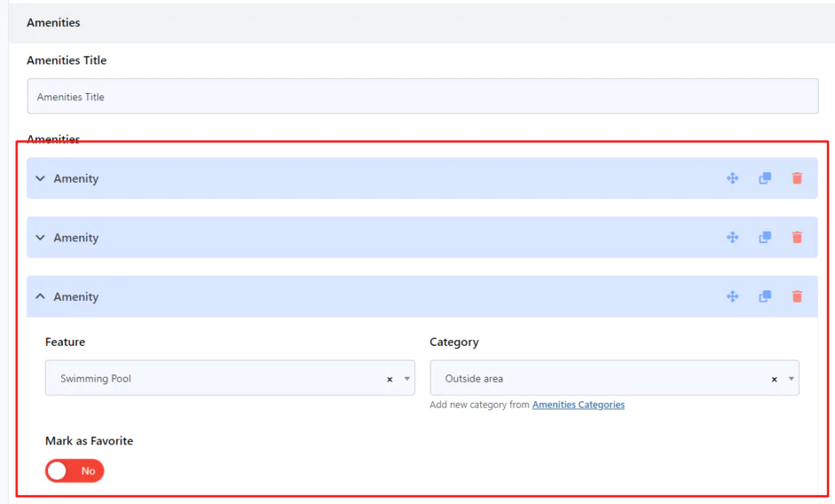Toggle the Mark as Favorite switch
This screenshot has width=835, height=504.
click(x=74, y=471)
